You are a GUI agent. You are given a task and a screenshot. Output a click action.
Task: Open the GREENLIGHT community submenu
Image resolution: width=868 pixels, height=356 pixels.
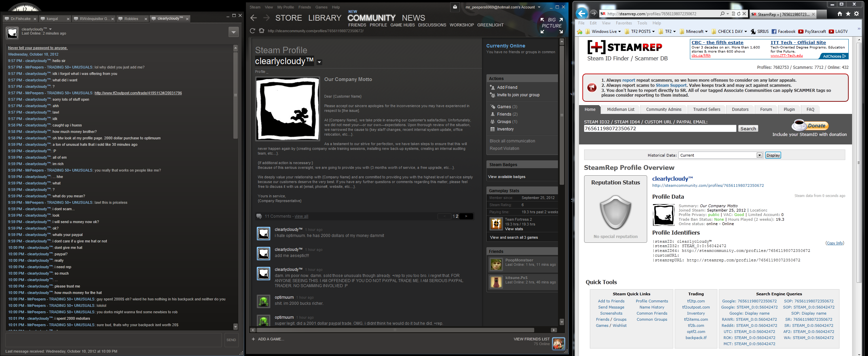(x=490, y=25)
